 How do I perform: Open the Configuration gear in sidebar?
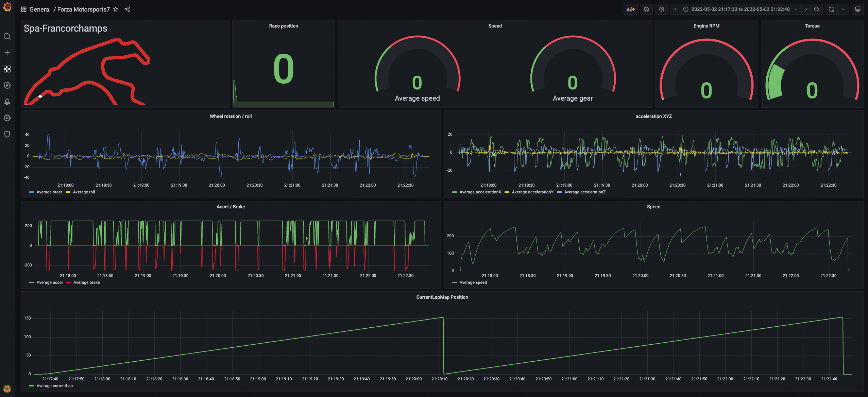[7, 118]
